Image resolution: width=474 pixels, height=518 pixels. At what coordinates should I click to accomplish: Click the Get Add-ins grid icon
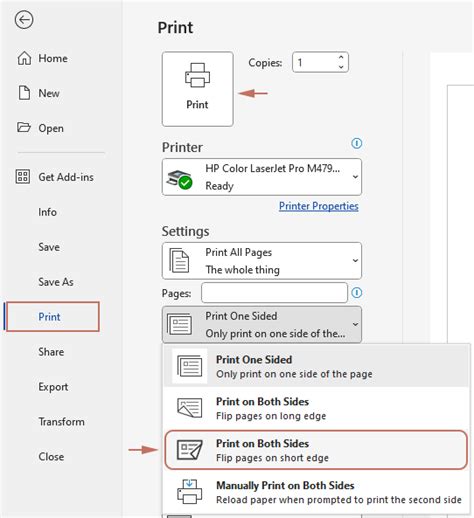pos(23,177)
